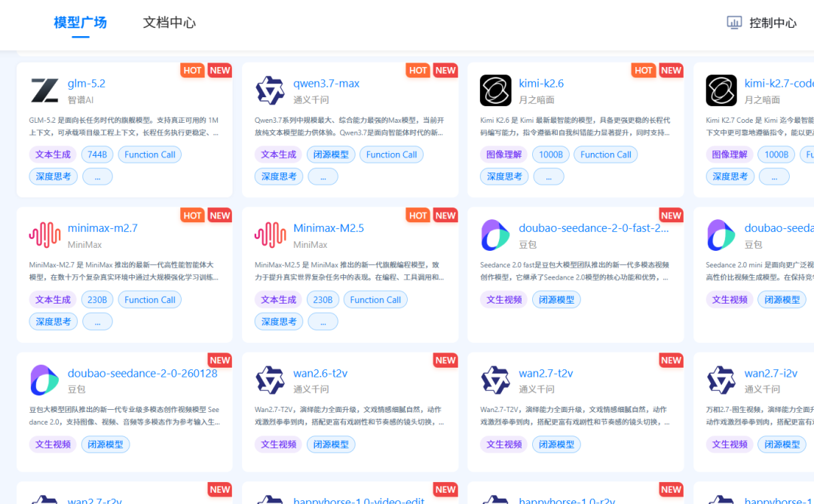Expand more tags on kimi-k2.6 card
Image resolution: width=814 pixels, height=504 pixels.
[549, 176]
